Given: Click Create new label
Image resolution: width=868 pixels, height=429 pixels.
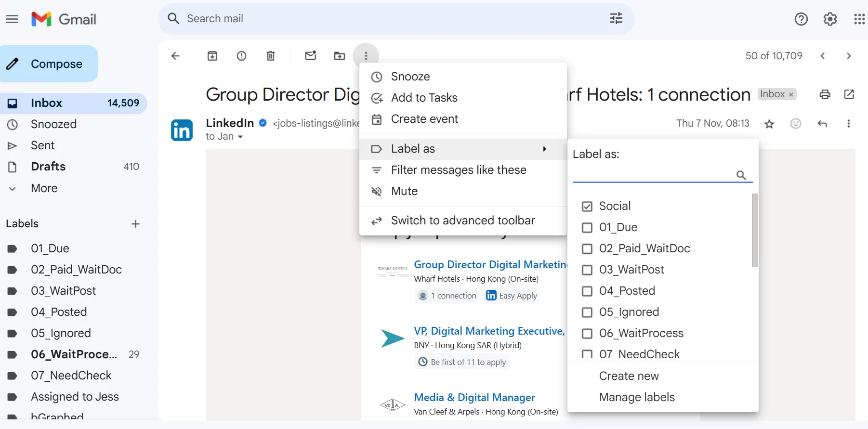Looking at the screenshot, I should (x=629, y=376).
